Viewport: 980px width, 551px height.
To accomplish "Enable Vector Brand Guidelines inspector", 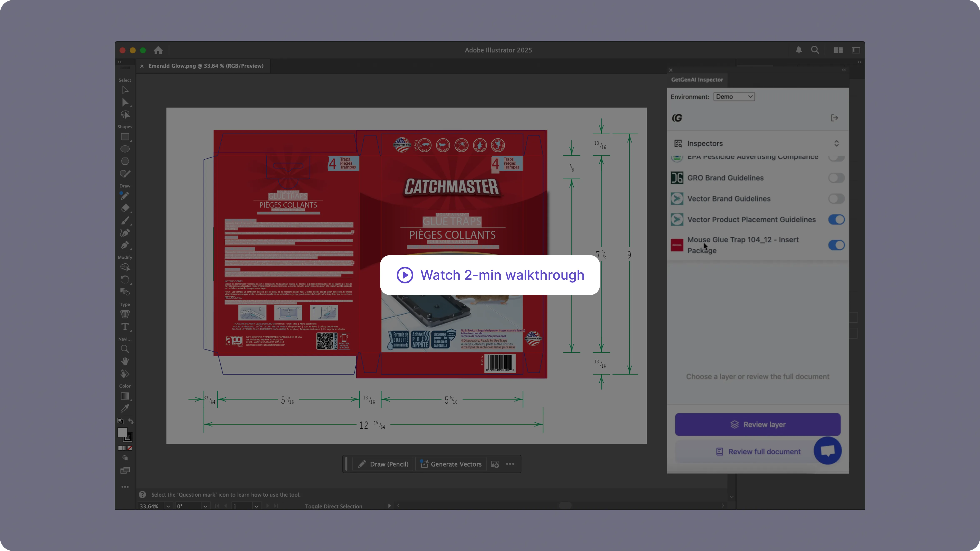I will point(836,198).
